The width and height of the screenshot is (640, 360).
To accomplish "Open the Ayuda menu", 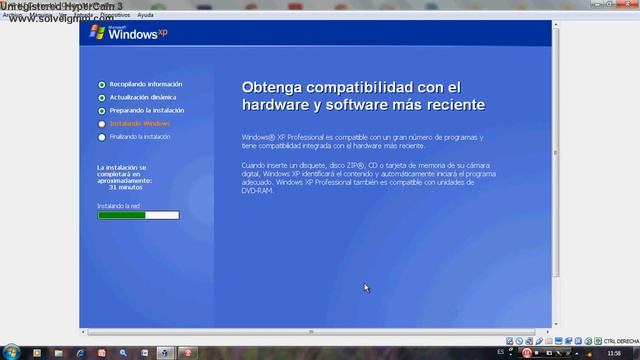I will coord(145,15).
